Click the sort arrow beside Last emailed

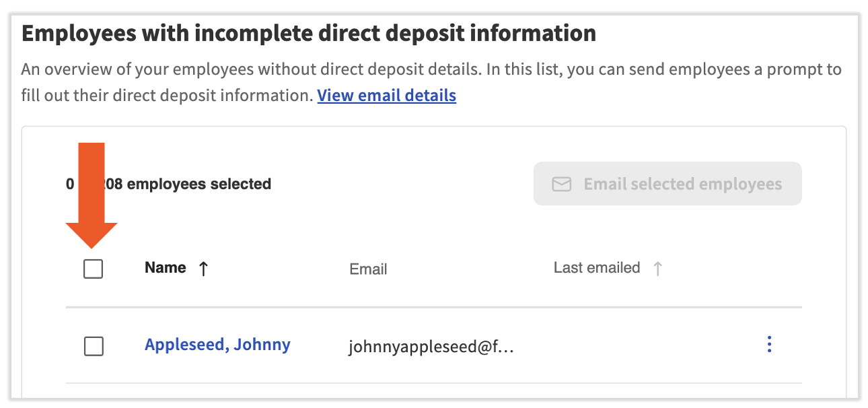pos(657,269)
